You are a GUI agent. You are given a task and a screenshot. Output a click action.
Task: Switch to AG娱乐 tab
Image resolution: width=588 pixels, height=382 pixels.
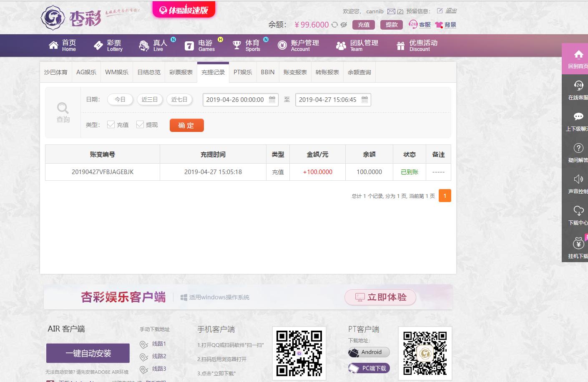(86, 72)
